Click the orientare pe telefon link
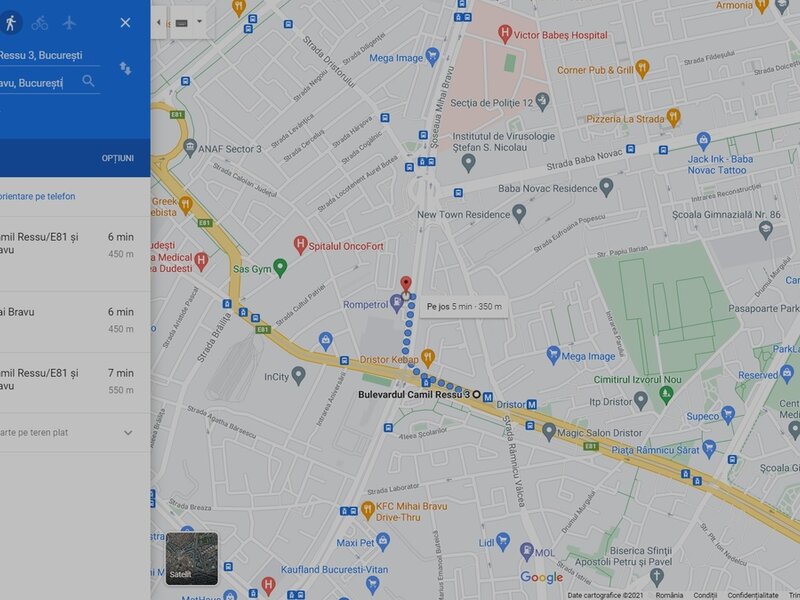This screenshot has width=800, height=600. (x=38, y=196)
